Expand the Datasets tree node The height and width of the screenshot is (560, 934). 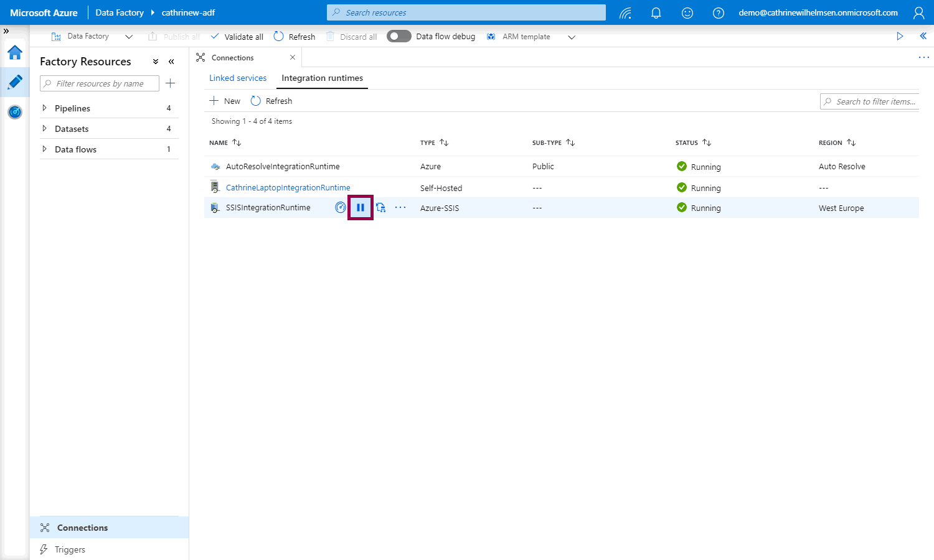coord(44,129)
